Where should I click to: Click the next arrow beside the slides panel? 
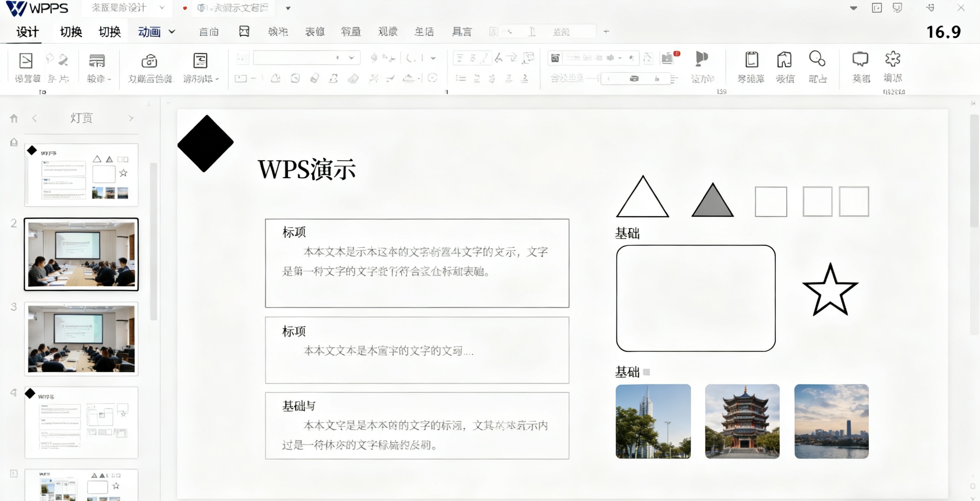pos(132,118)
